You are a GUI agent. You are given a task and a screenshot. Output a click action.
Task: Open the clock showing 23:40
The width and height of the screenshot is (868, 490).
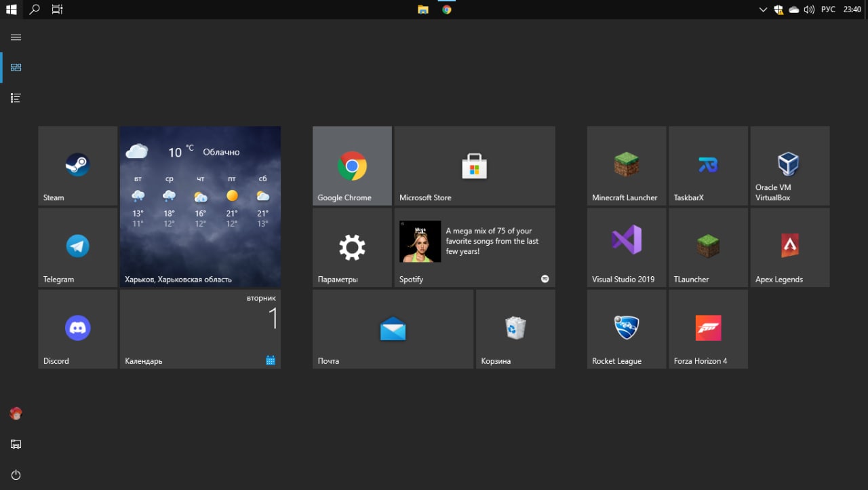(852, 10)
